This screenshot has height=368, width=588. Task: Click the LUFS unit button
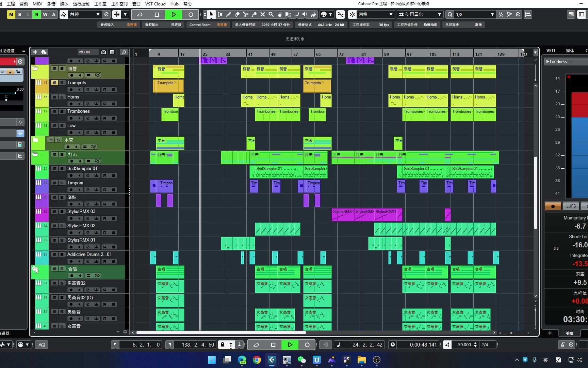(x=571, y=206)
